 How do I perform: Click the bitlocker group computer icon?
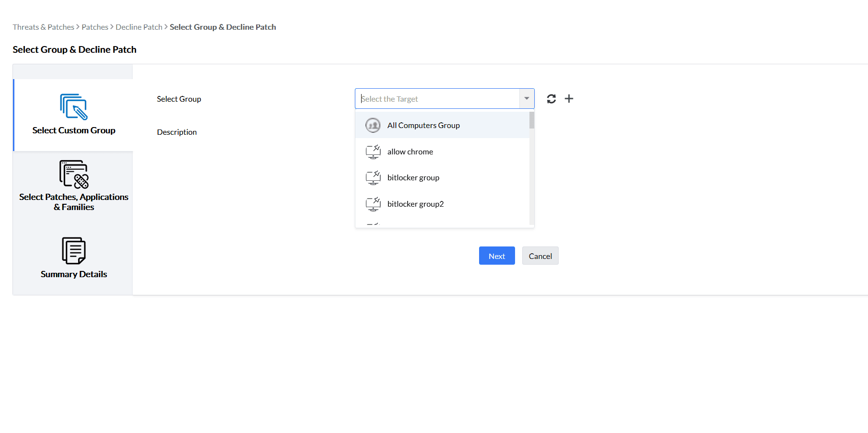tap(373, 178)
